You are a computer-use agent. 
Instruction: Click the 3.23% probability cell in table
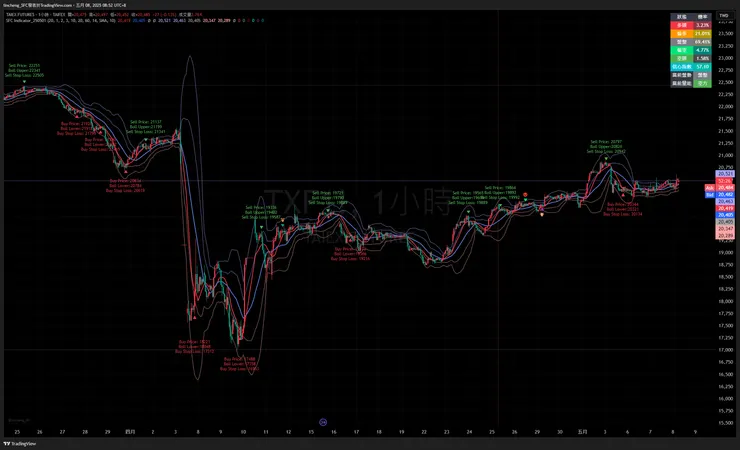[702, 25]
